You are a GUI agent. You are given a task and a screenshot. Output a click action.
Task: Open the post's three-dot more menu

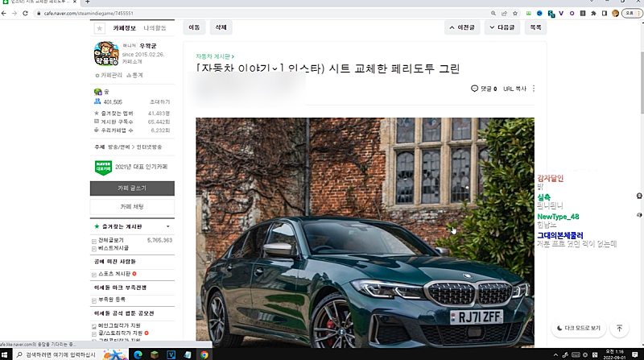pos(534,89)
